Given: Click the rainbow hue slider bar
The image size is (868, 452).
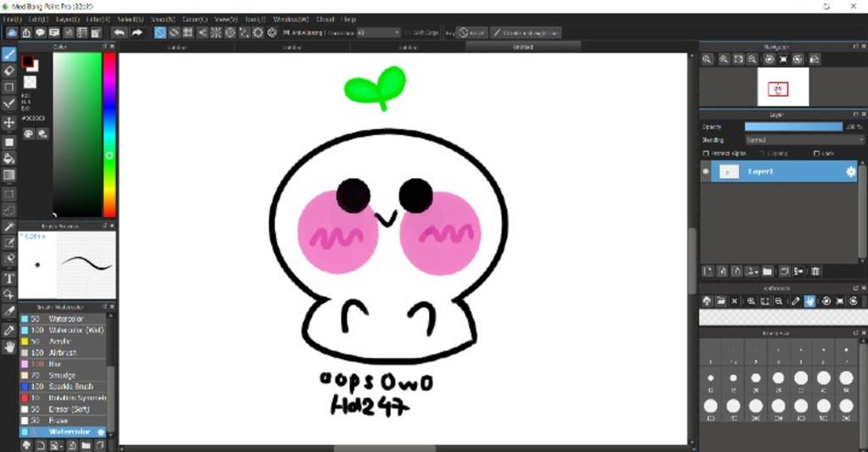Looking at the screenshot, I should (109, 134).
